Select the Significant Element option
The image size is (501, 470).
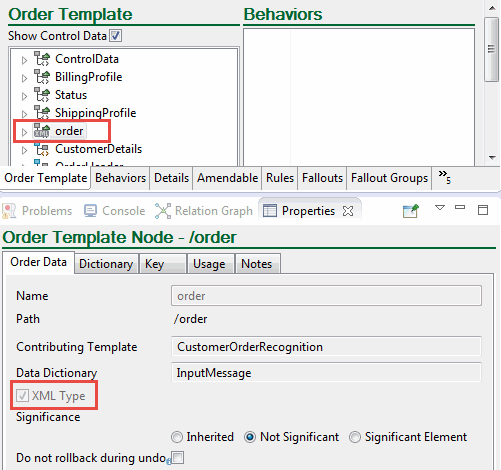point(355,437)
